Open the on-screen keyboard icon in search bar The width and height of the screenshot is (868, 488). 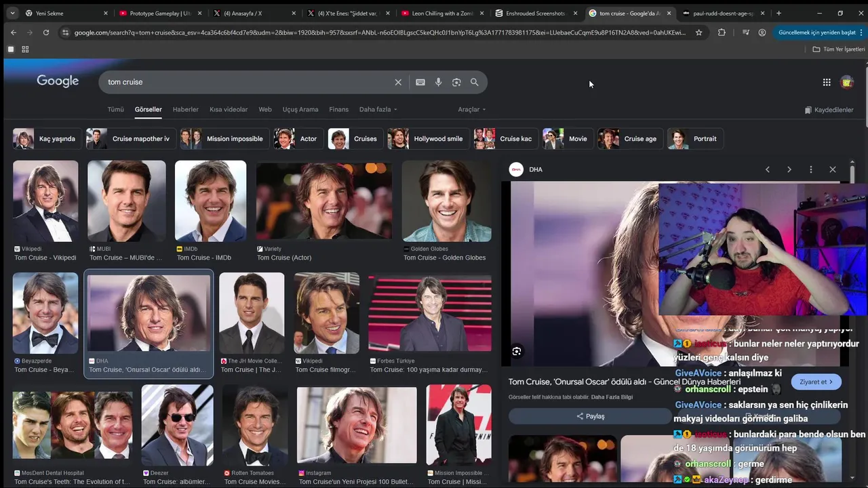tap(420, 82)
